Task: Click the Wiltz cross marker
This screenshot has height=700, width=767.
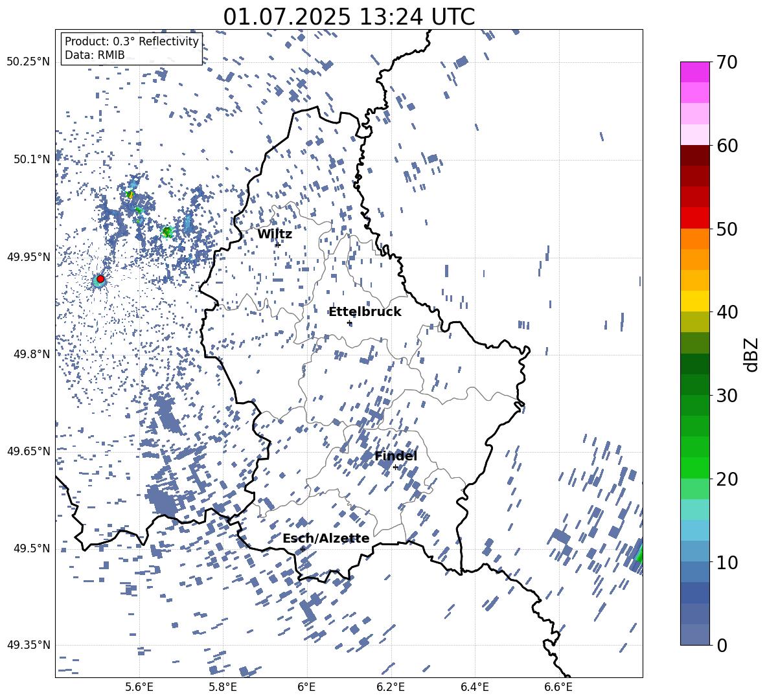Action: (x=277, y=244)
